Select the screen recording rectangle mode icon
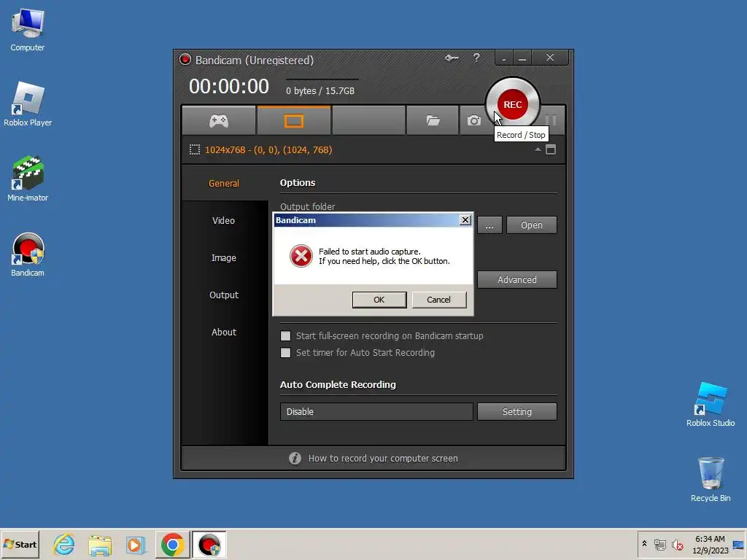Screen dimensions: 747x560 [294, 120]
